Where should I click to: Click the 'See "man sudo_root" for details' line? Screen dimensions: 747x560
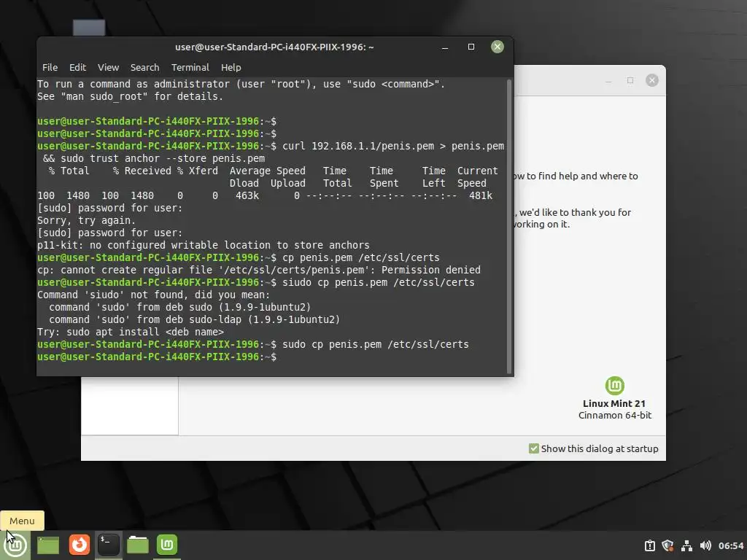130,96
